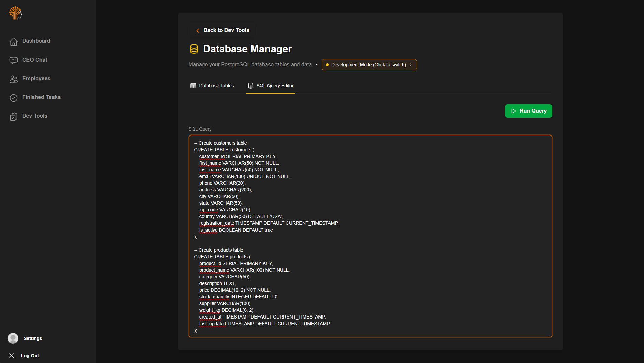Screen dimensions: 644x363
Task: Click the orange tree-head logo icon
Action: (15, 13)
